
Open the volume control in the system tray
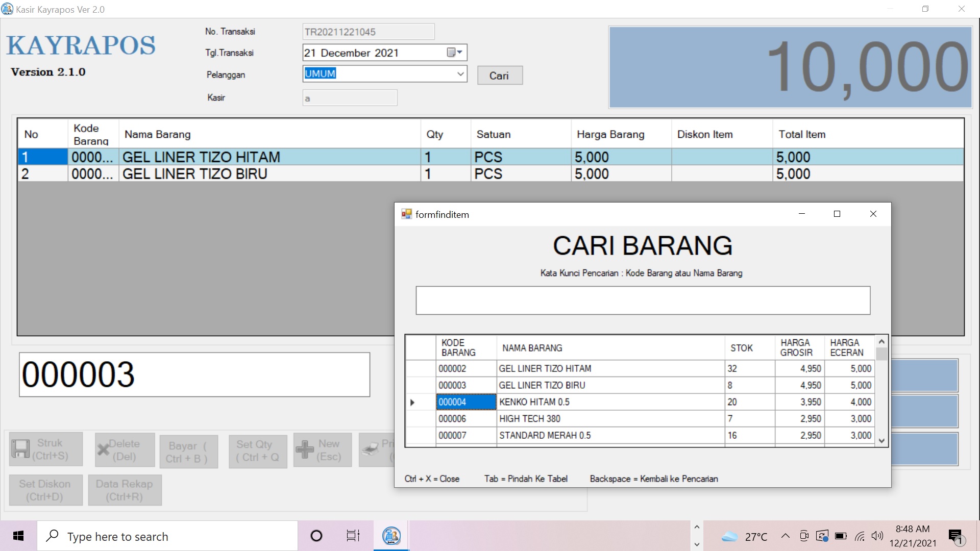(877, 536)
